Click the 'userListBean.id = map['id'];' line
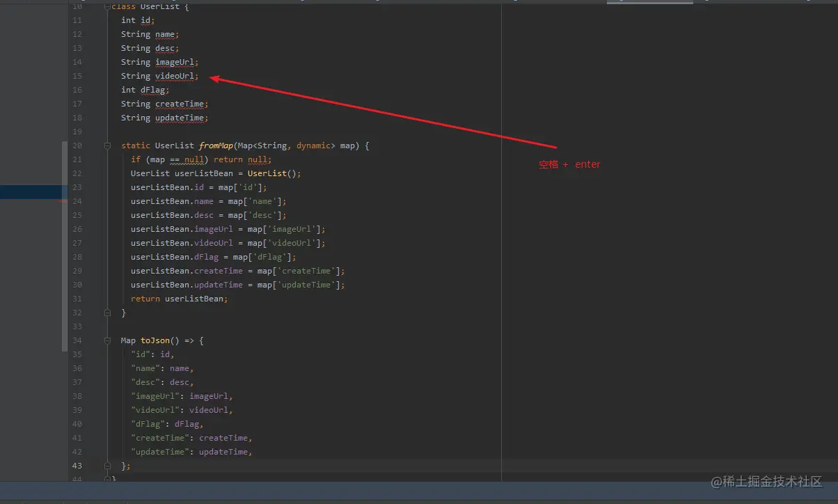 point(199,187)
